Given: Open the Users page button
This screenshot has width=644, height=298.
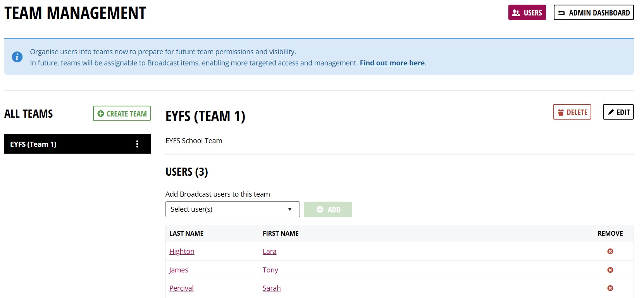Looking at the screenshot, I should [x=527, y=13].
